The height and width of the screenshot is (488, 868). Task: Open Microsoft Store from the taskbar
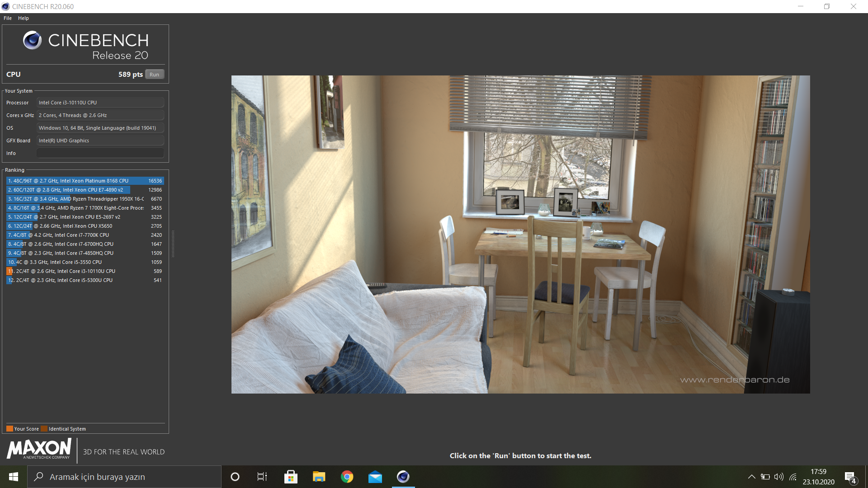[291, 477]
